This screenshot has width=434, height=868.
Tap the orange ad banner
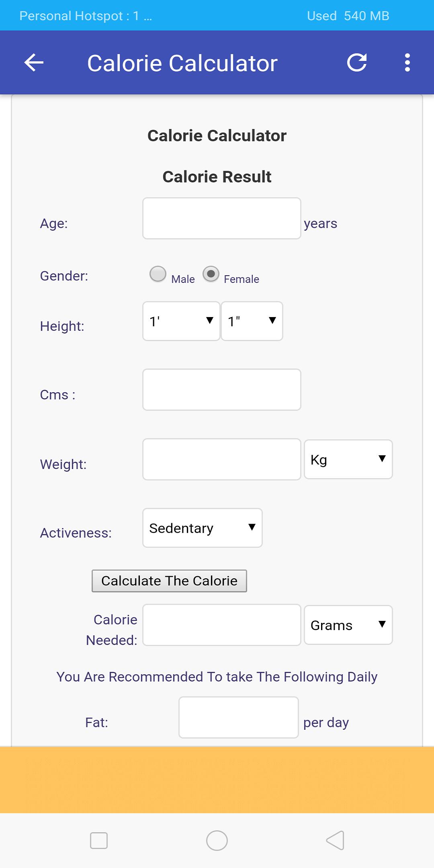pyautogui.click(x=217, y=780)
